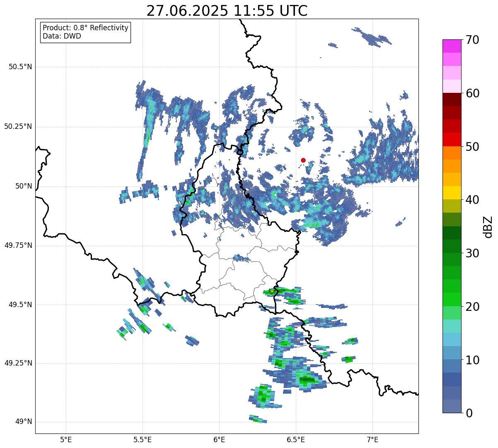The width and height of the screenshot is (498, 448).
Task: Click the 'Product: 0.8° Reflectivity' label
Action: coord(86,28)
